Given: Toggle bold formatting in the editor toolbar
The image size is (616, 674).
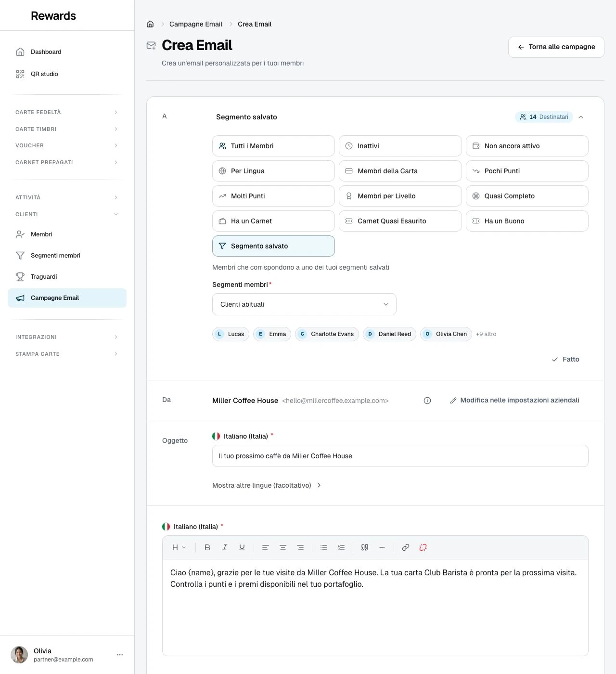Looking at the screenshot, I should (x=207, y=547).
